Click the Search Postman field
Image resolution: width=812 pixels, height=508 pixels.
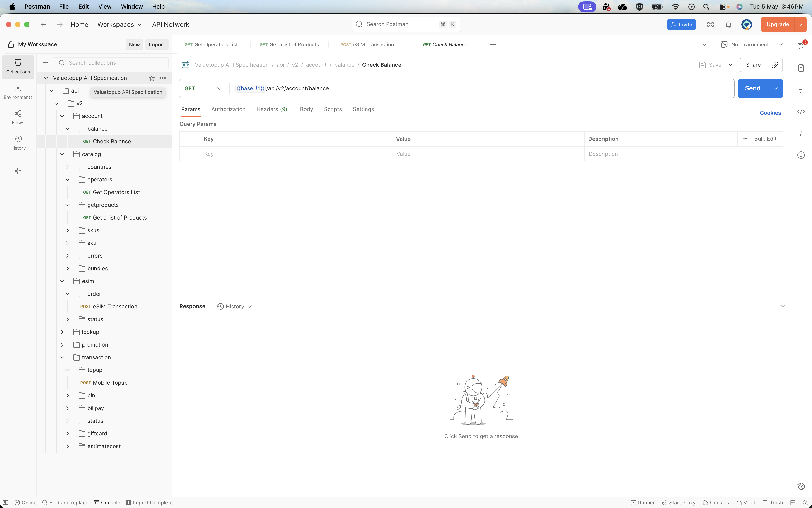tap(406, 24)
